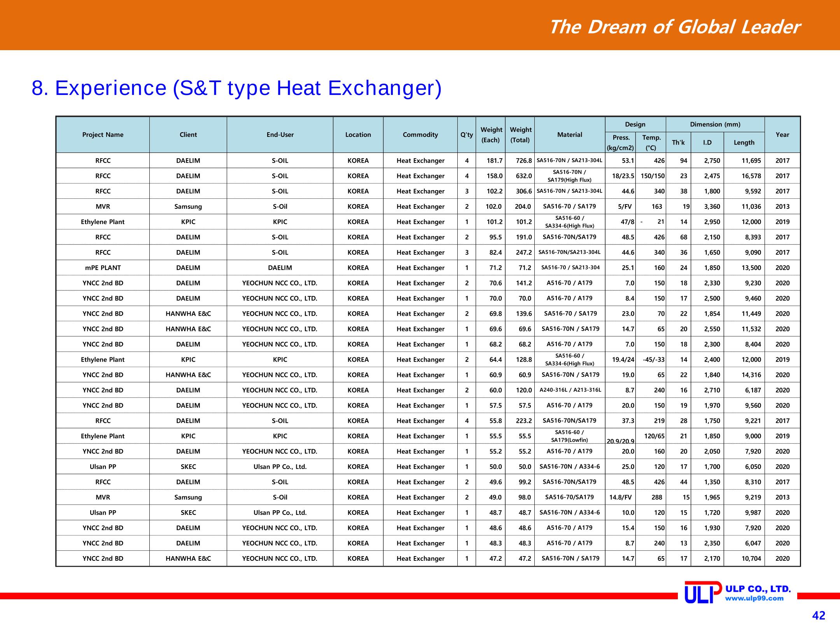This screenshot has width=840, height=630.
Task: Click the Weight (Total) column header
Action: click(520, 135)
